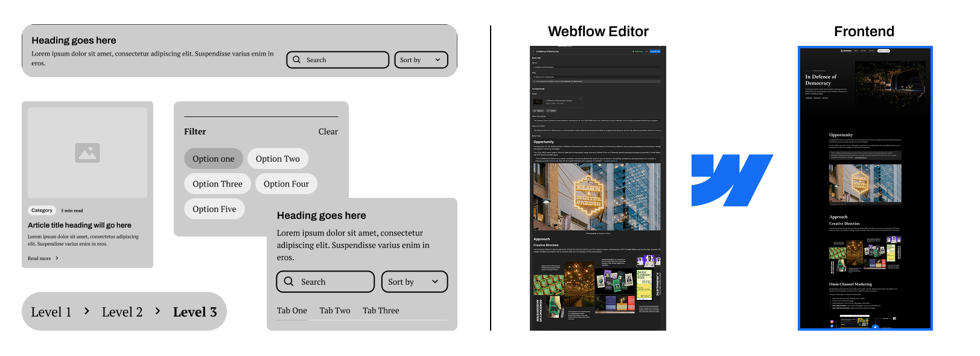This screenshot has height=356, width=980.
Task: Click the theatre hero image in the Frontend view
Action: 890,84
